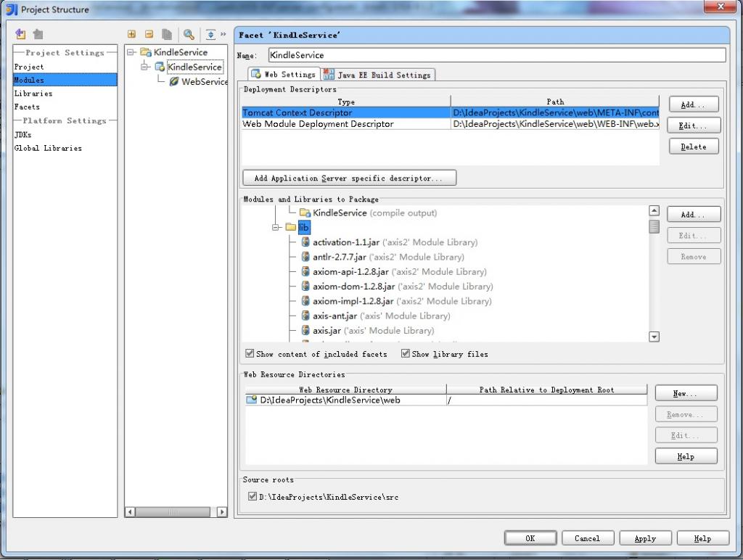
Task: Click the forward navigation icon
Action: [x=38, y=34]
